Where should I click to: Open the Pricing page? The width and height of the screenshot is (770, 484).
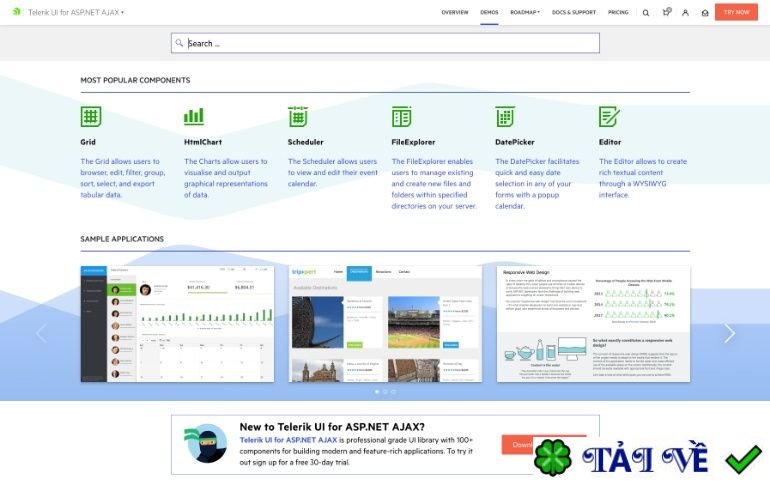click(618, 12)
